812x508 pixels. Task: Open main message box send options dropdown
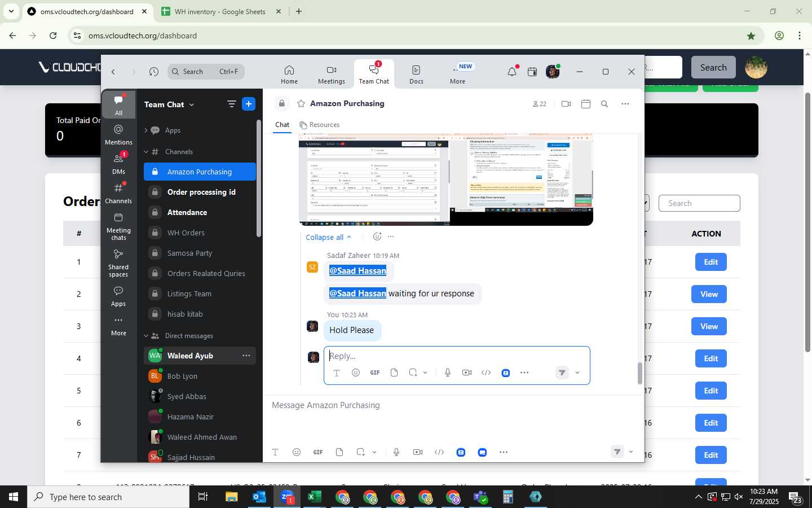coord(630,452)
